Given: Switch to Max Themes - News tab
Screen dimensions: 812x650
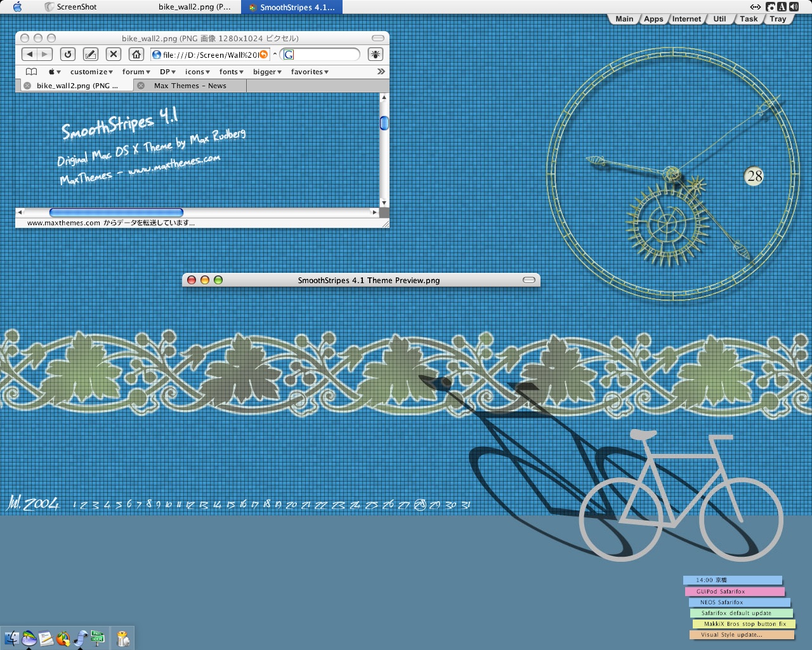Looking at the screenshot, I should click(x=190, y=86).
